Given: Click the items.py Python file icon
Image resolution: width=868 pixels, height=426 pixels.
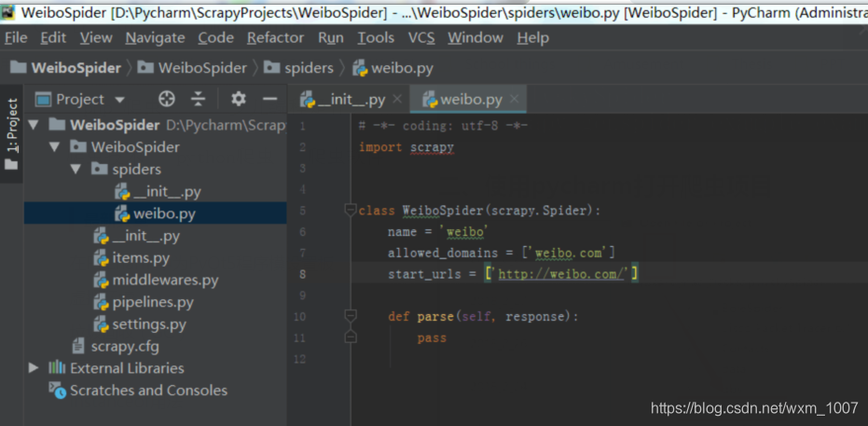Looking at the screenshot, I should pyautogui.click(x=102, y=258).
